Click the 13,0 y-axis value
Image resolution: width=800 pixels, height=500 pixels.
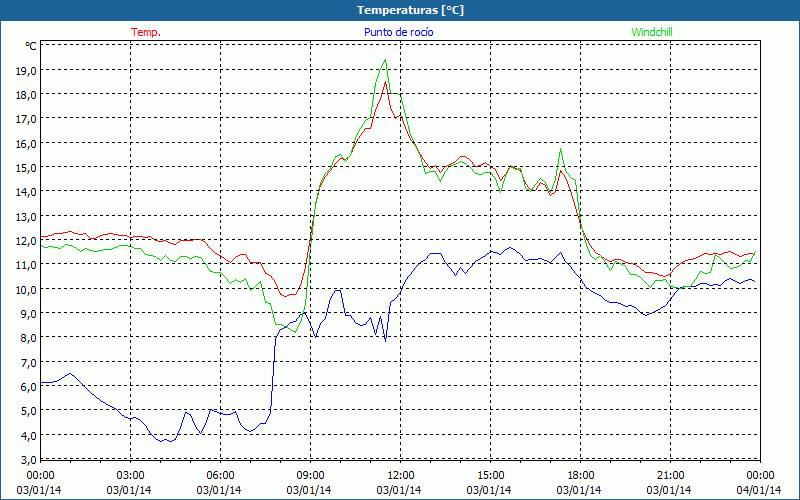26,216
